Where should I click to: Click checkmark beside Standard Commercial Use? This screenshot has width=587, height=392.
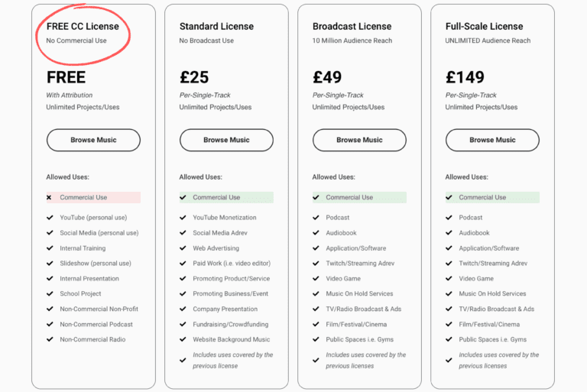pos(183,197)
